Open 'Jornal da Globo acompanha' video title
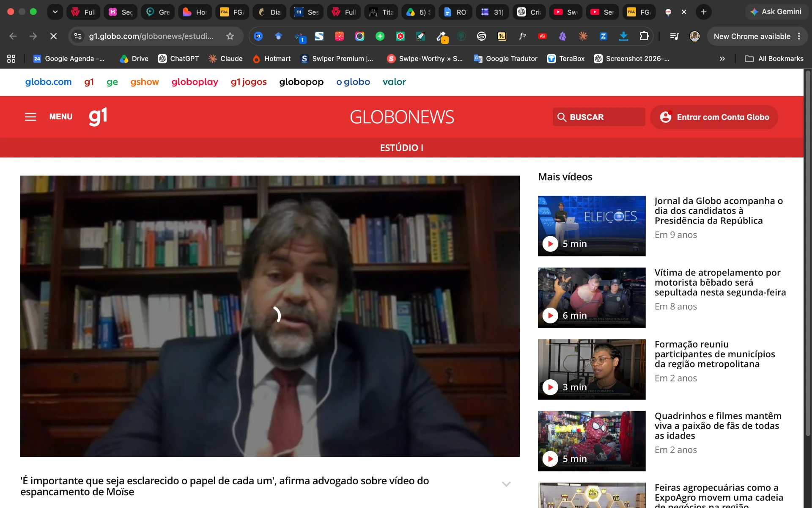The image size is (812, 508). [719, 211]
